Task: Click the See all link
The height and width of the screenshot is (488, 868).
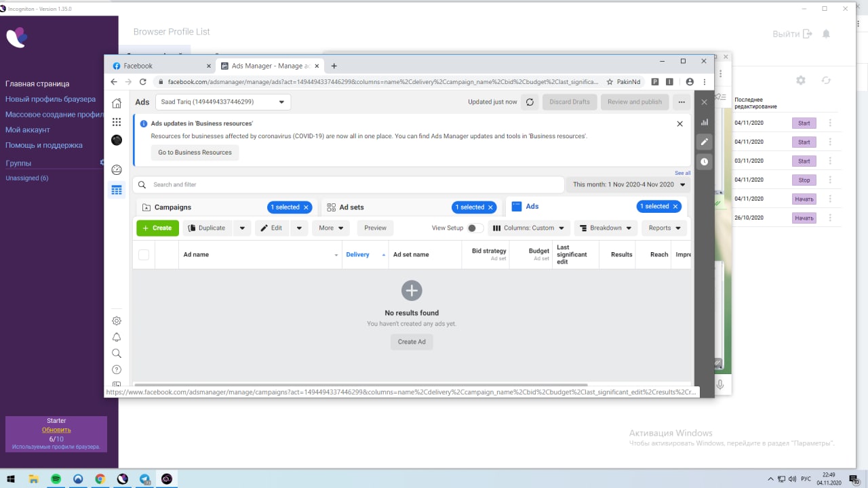Action: pos(682,173)
